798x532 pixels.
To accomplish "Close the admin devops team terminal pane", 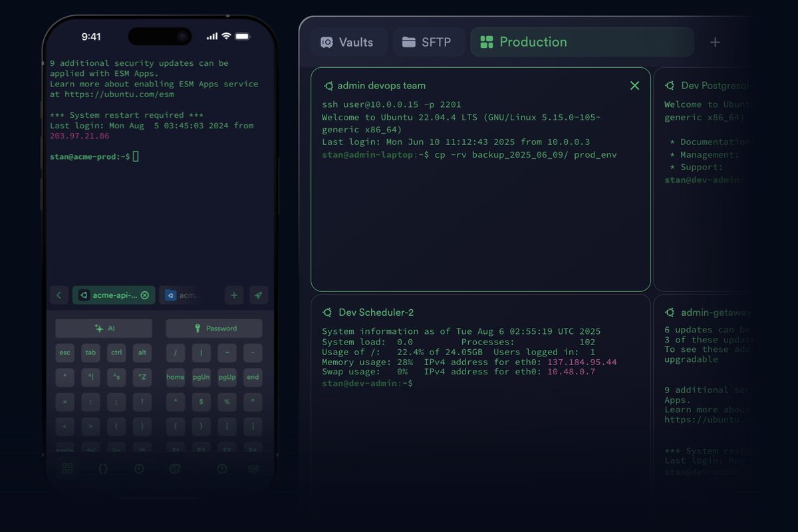I will point(634,86).
